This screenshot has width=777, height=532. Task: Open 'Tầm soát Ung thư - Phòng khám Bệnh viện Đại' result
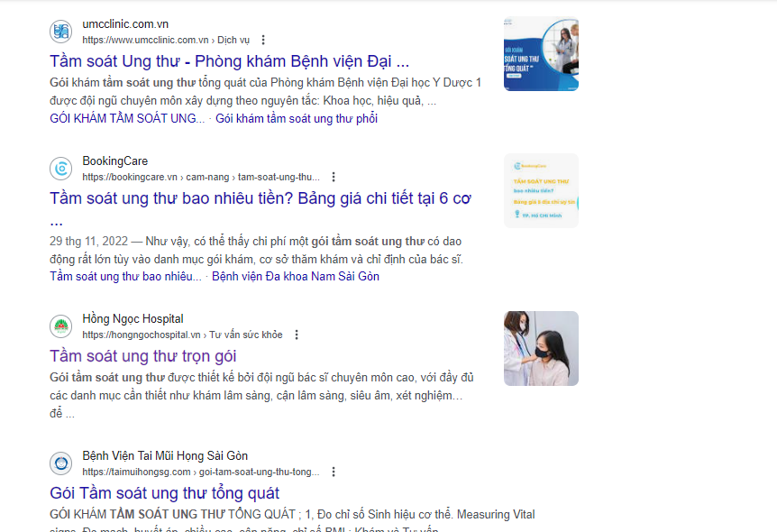[x=230, y=61]
